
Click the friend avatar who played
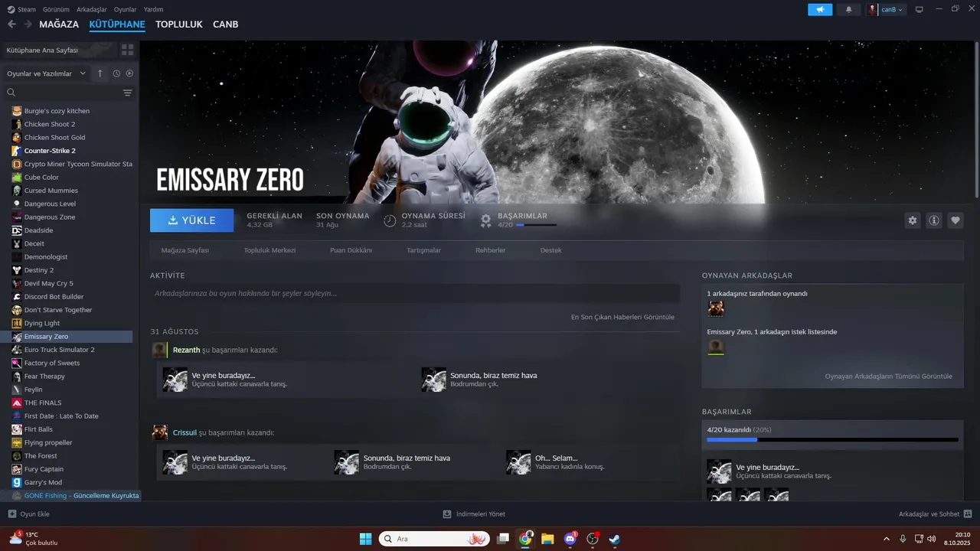(x=716, y=308)
